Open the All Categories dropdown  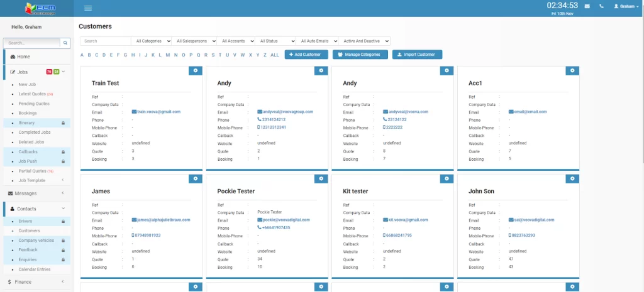pos(152,41)
